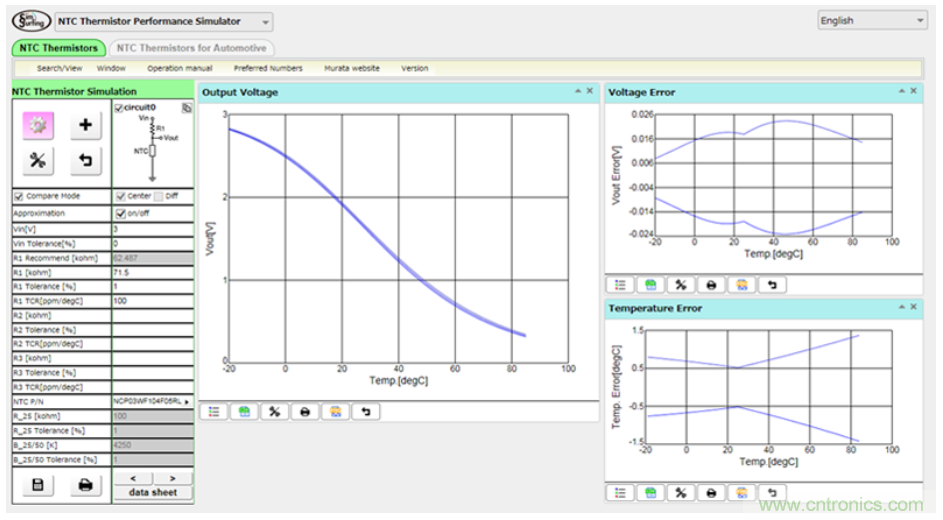Open the NTC Thermistor Performance Simulator dropdown
This screenshot has height=520, width=943.
pyautogui.click(x=265, y=21)
